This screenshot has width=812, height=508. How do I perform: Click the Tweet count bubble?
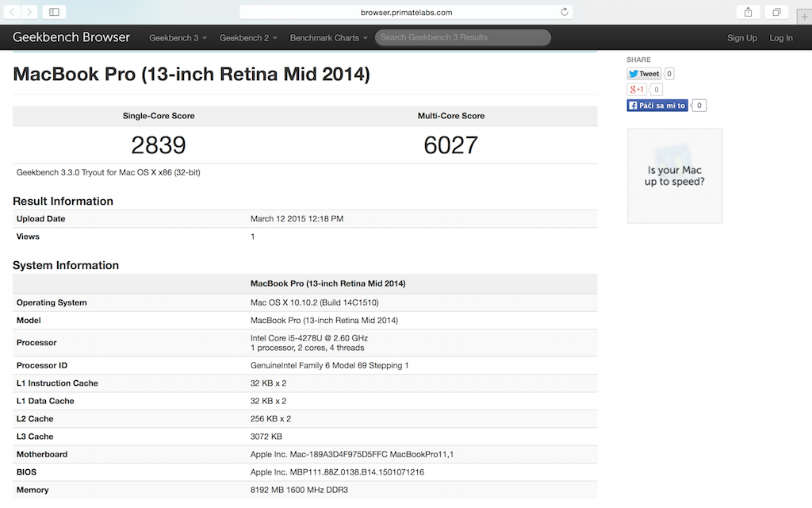pyautogui.click(x=669, y=74)
